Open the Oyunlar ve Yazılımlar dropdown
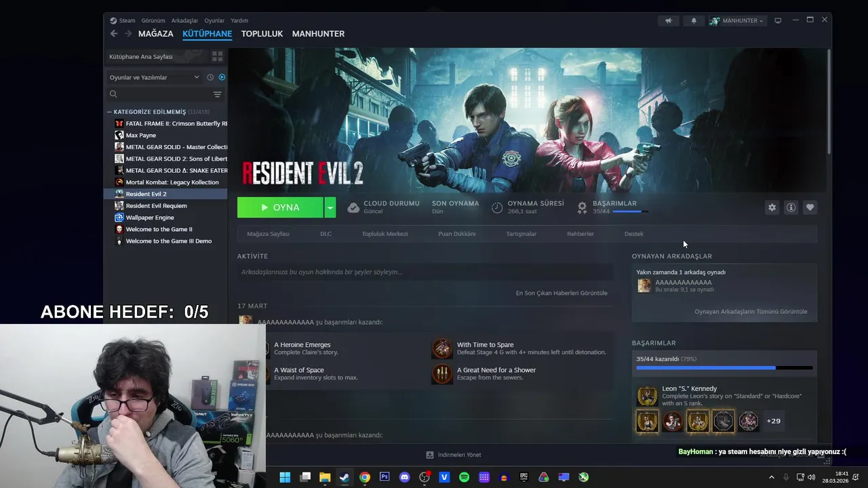Viewport: 868px width, 488px height. (x=155, y=77)
